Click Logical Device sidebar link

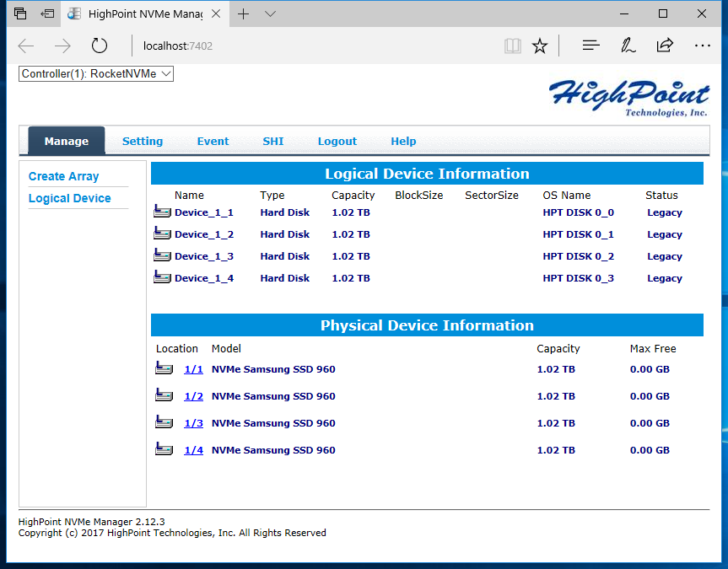pyautogui.click(x=70, y=198)
